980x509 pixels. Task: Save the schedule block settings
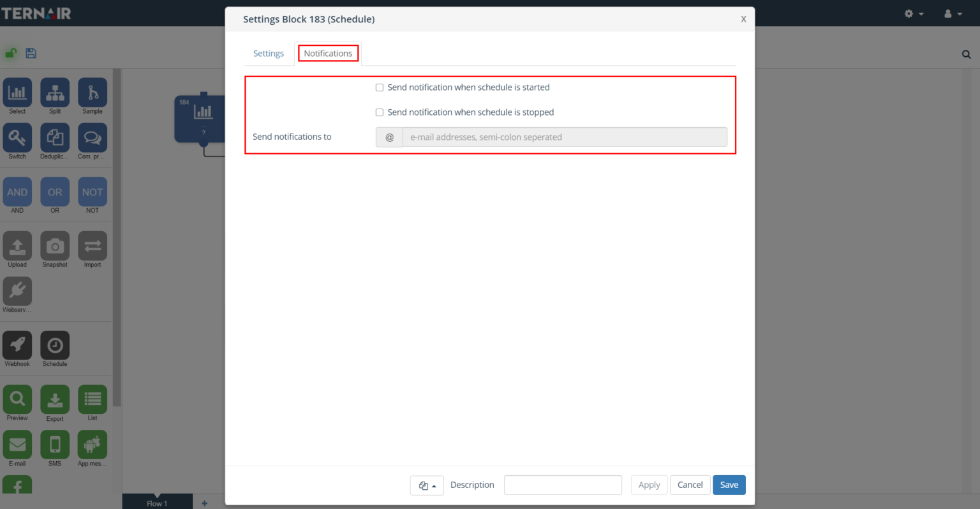[729, 485]
